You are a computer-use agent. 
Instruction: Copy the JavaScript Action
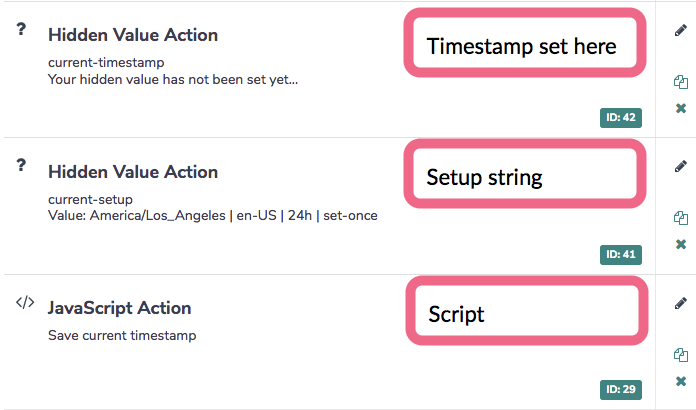click(x=681, y=354)
